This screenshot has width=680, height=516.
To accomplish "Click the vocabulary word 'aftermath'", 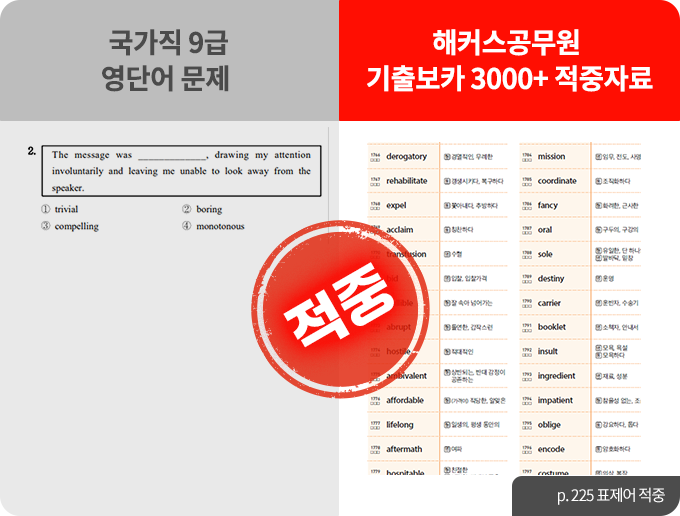I will click(404, 449).
